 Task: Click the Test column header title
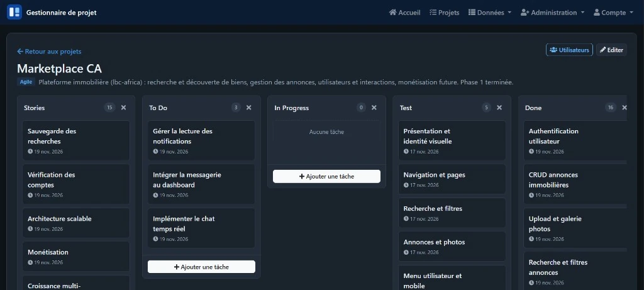coord(406,108)
